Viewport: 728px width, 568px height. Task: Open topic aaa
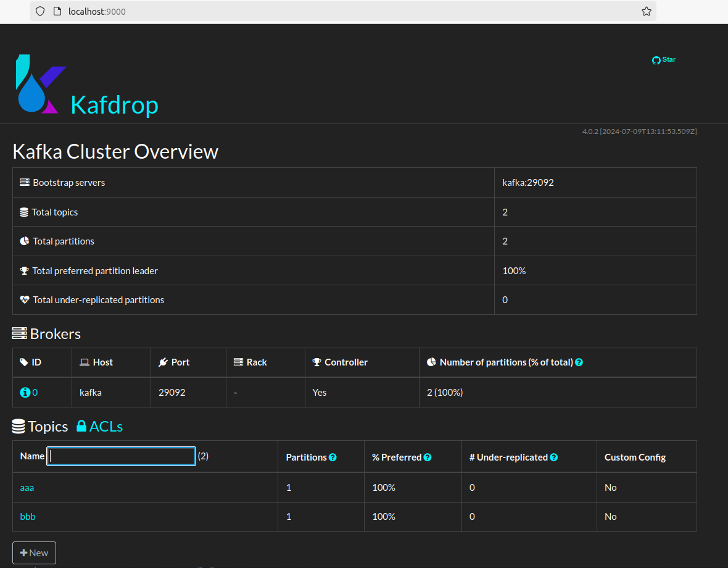27,488
